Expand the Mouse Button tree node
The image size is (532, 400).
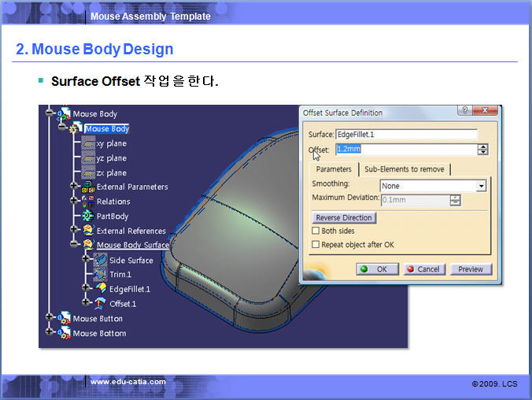[x=49, y=318]
